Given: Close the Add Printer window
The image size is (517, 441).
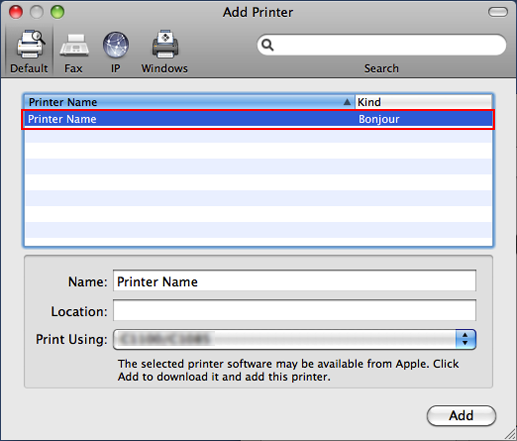Looking at the screenshot, I should (16, 12).
